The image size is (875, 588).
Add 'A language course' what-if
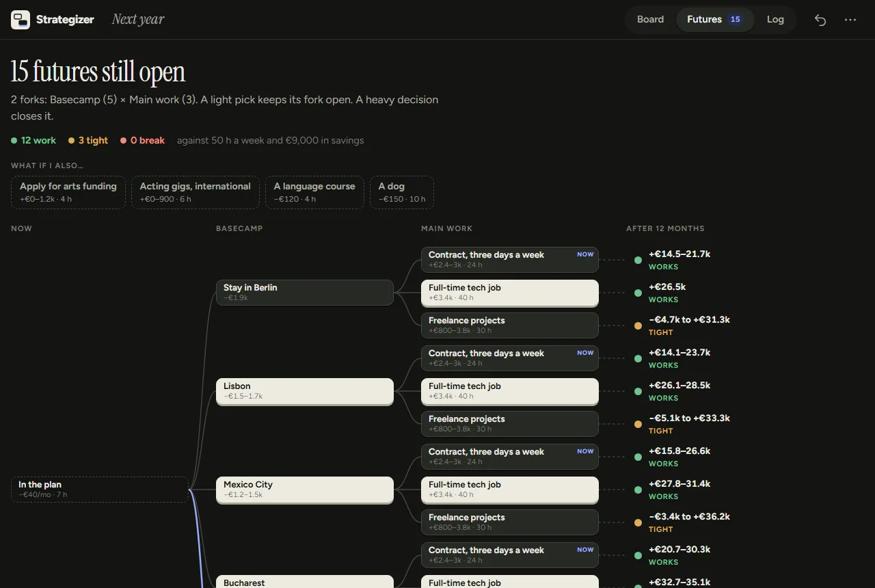(314, 192)
